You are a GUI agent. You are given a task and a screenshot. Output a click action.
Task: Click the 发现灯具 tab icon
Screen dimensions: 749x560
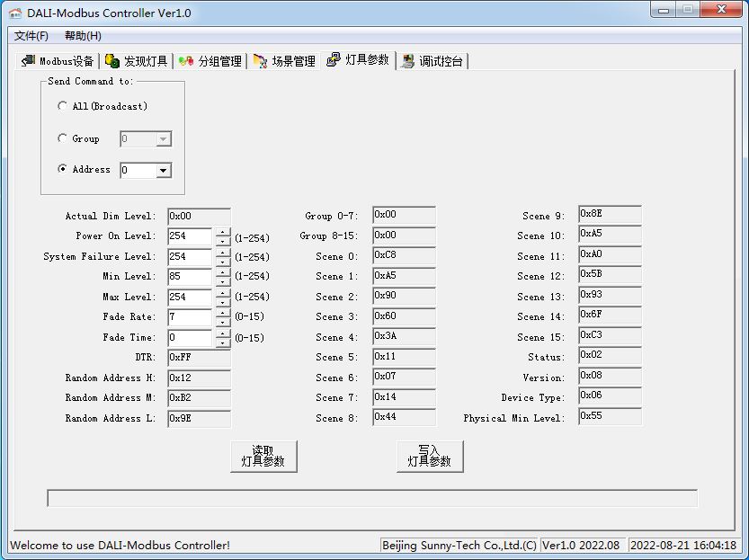pos(112,60)
